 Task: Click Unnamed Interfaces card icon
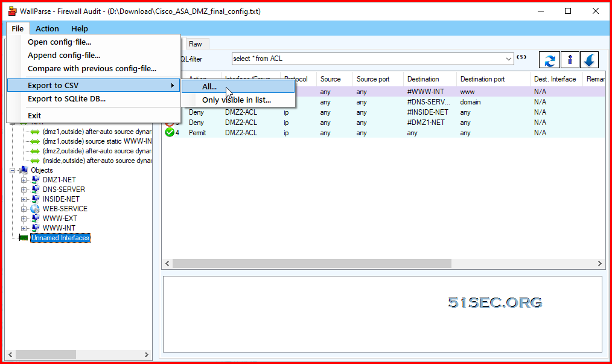point(24,237)
